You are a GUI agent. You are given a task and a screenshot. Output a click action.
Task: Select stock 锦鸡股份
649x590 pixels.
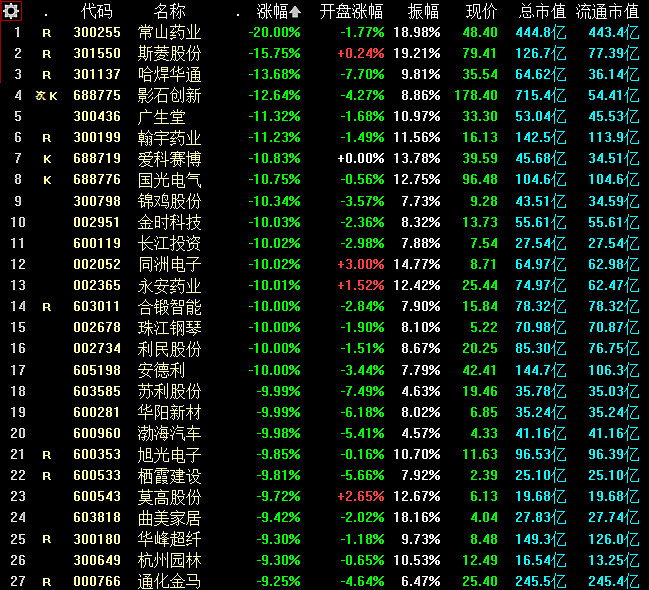pos(169,201)
